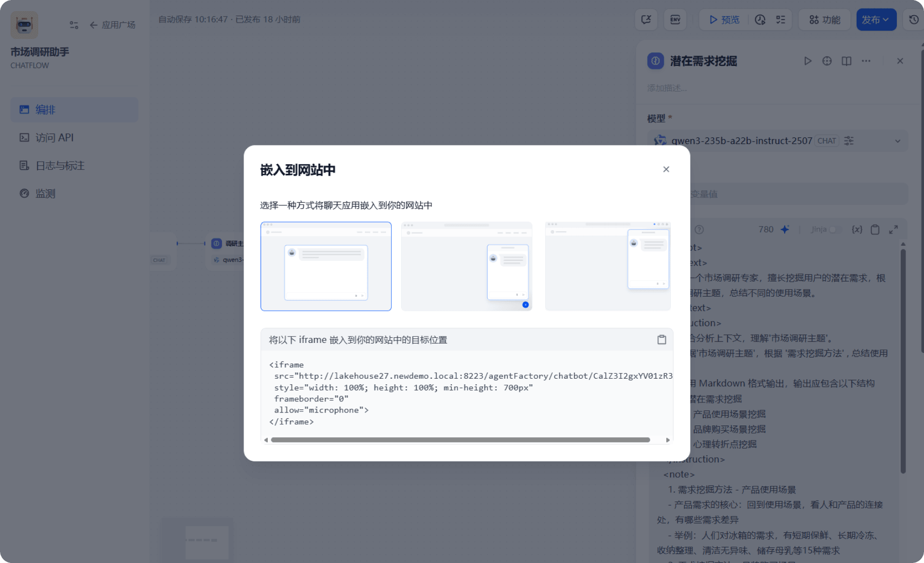Open the 功能 features panel
Image resolution: width=924 pixels, height=563 pixels.
[824, 20]
